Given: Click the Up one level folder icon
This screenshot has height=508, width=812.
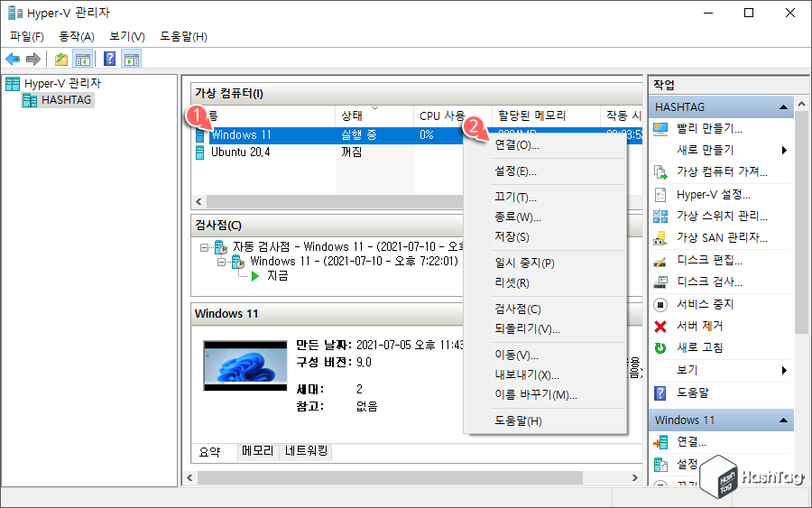Looking at the screenshot, I should (x=61, y=59).
